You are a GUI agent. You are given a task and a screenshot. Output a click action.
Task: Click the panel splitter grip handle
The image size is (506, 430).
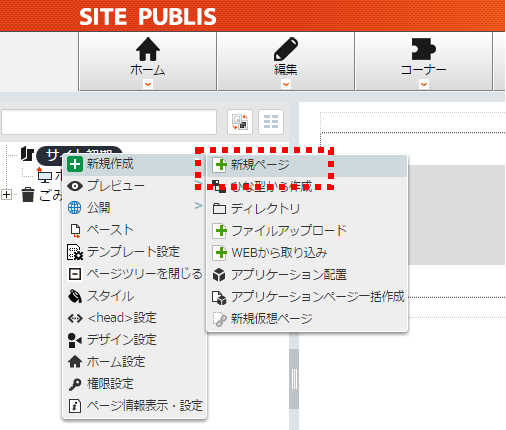coord(294,379)
